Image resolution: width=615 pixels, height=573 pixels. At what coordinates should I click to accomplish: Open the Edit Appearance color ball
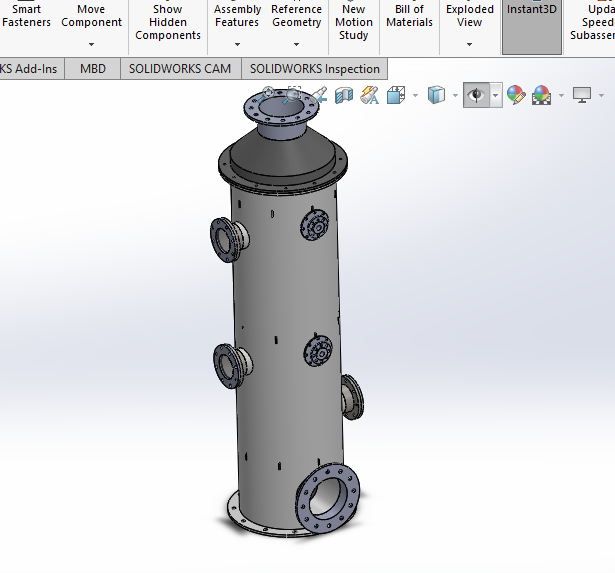[515, 96]
